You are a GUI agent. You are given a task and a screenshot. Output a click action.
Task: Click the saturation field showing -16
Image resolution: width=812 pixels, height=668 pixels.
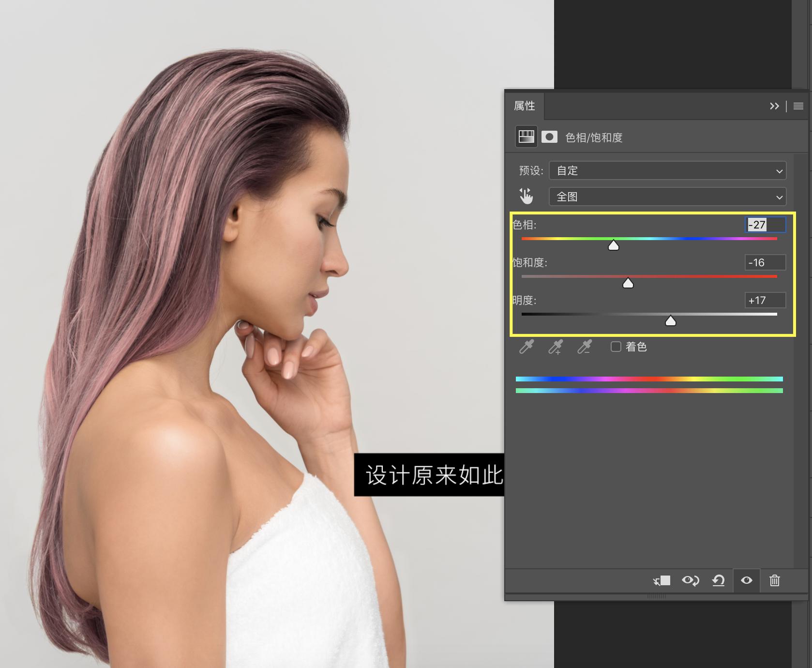click(x=766, y=262)
